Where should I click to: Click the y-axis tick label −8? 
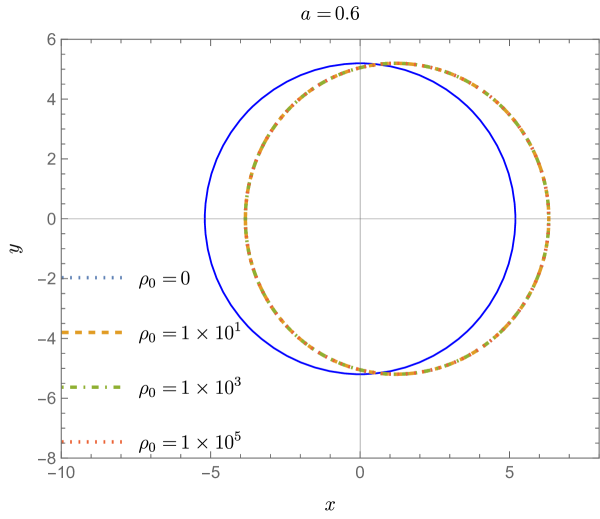pos(47,459)
